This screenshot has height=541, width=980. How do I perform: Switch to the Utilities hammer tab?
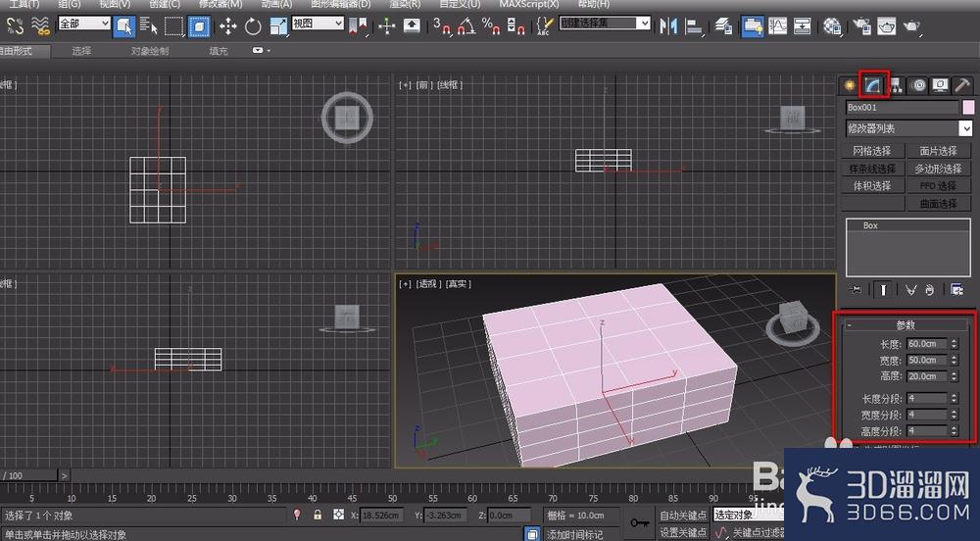(962, 85)
